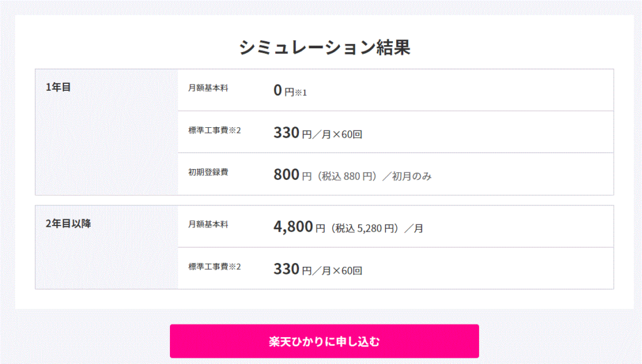Click first-year 330円／月×60回 value
The image size is (642, 364).
(318, 133)
